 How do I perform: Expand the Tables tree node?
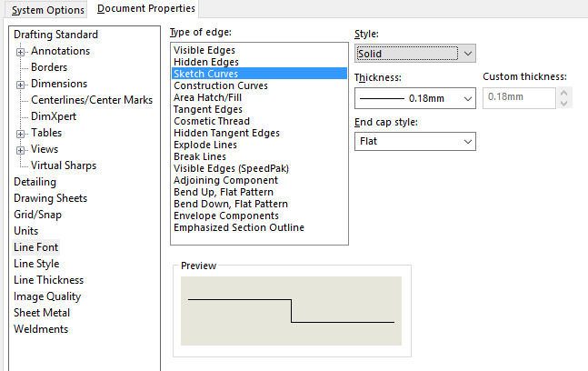pos(20,133)
